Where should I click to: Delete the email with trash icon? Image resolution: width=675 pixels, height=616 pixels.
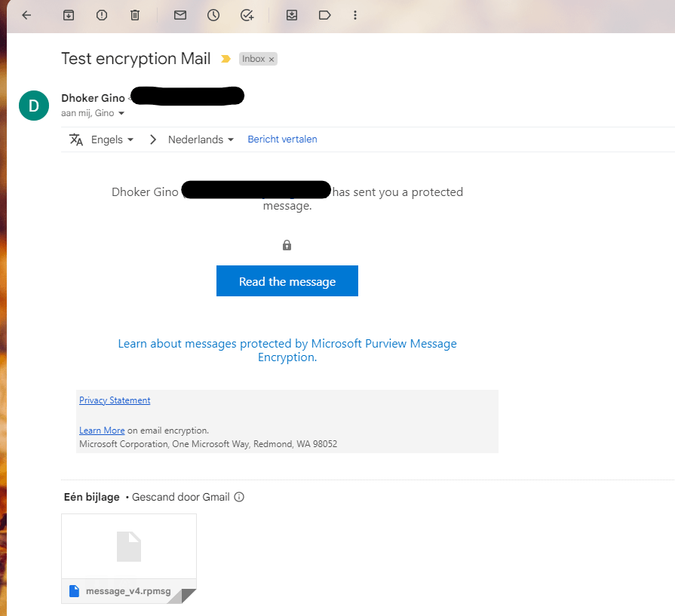click(135, 15)
